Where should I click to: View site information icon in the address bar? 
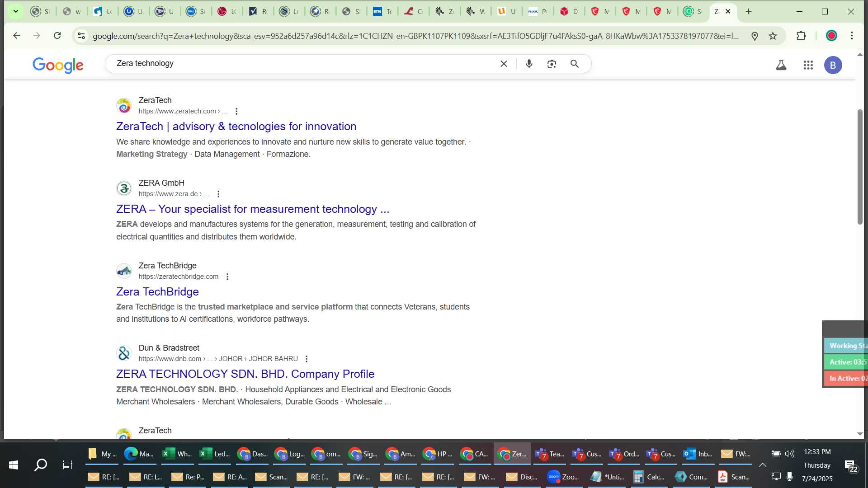coord(81,36)
